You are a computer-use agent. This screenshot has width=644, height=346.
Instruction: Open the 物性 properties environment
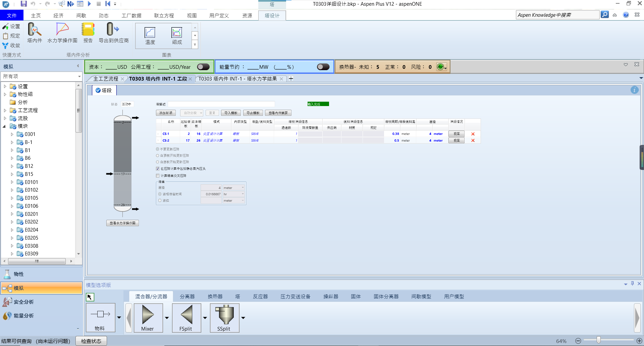click(x=42, y=274)
